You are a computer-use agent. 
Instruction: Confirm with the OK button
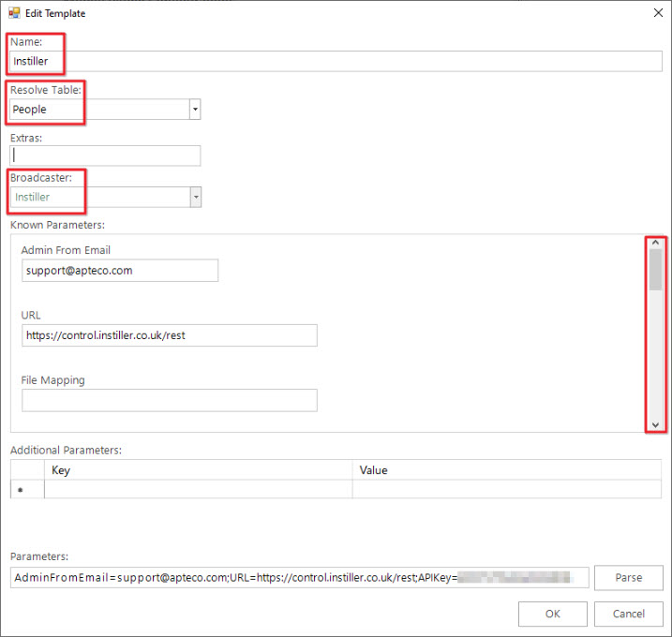[x=553, y=614]
